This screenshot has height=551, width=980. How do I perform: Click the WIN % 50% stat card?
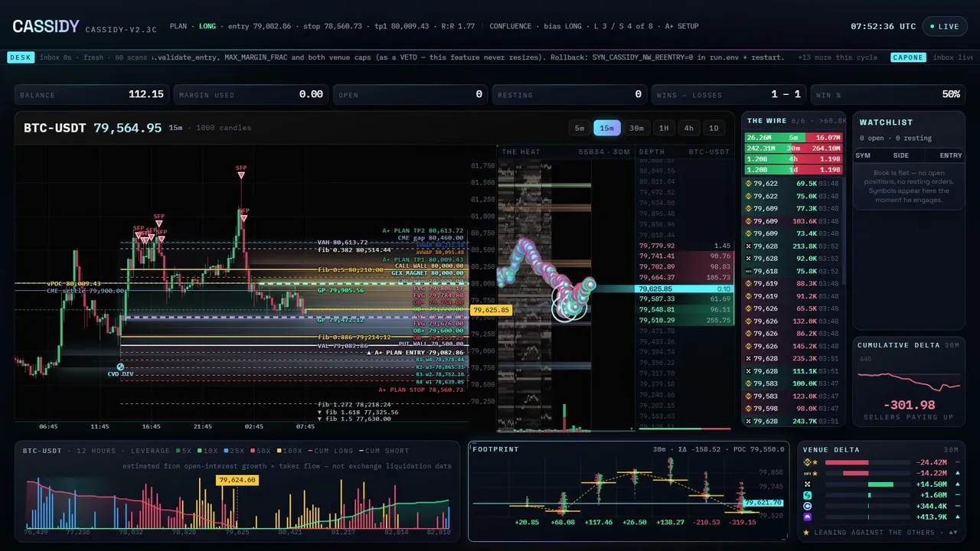888,94
